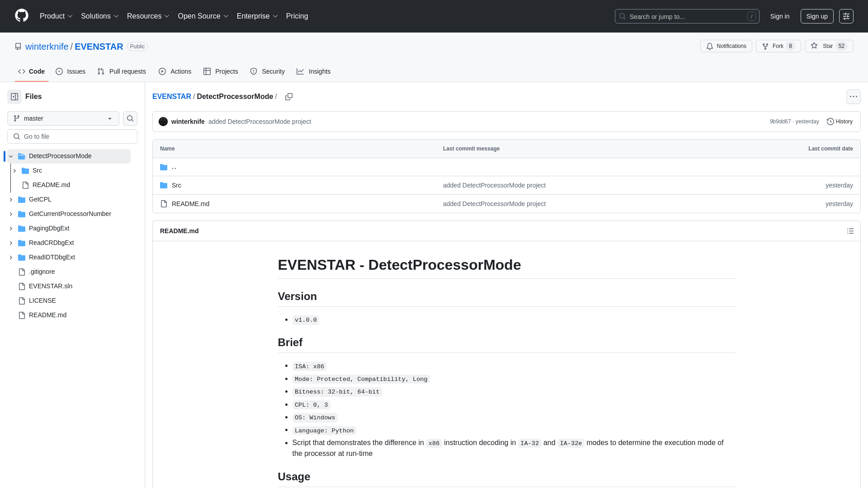Click the .gitignore file icon in tree
Image resolution: width=868 pixels, height=488 pixels.
pyautogui.click(x=22, y=272)
